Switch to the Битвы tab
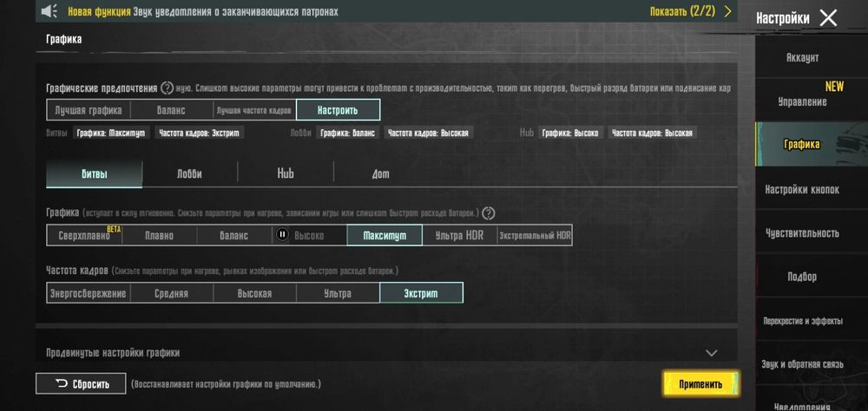868x411 pixels. point(94,173)
